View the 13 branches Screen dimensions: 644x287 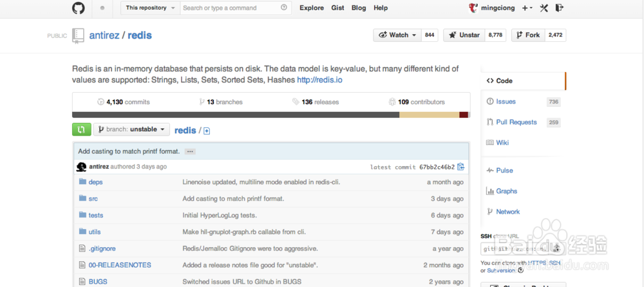pos(220,102)
